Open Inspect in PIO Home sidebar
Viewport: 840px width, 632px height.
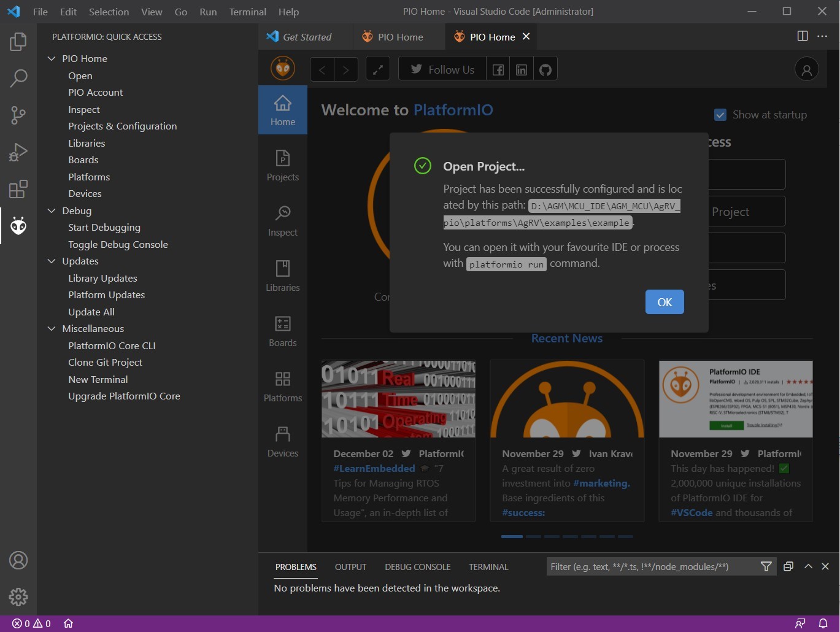283,221
